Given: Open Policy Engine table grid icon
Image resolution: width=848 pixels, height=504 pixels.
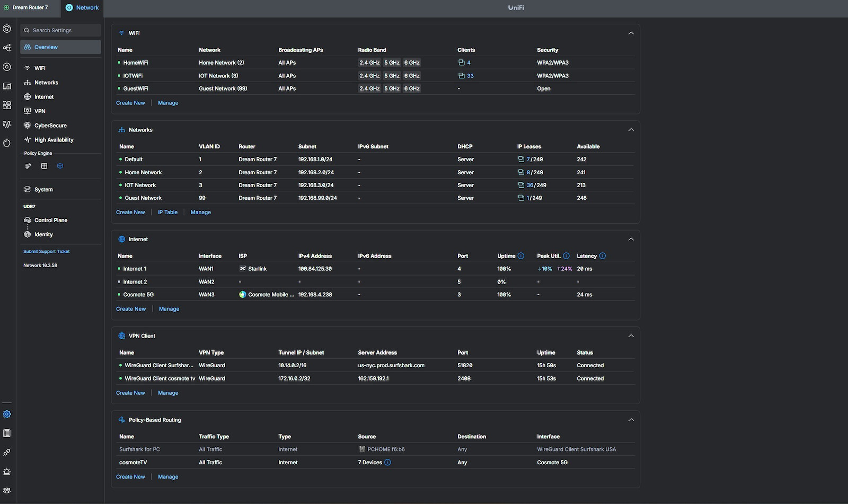Looking at the screenshot, I should click(44, 166).
